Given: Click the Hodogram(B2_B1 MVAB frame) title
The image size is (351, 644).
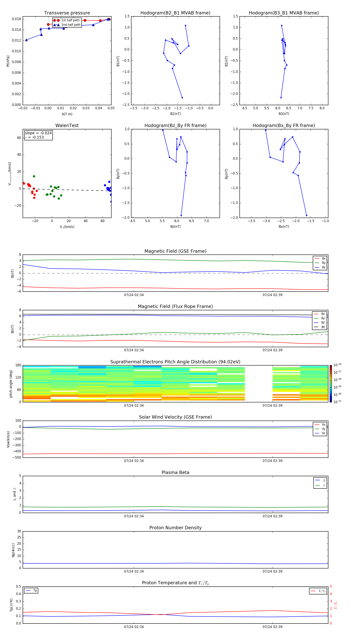Looking at the screenshot, I should point(175,13).
